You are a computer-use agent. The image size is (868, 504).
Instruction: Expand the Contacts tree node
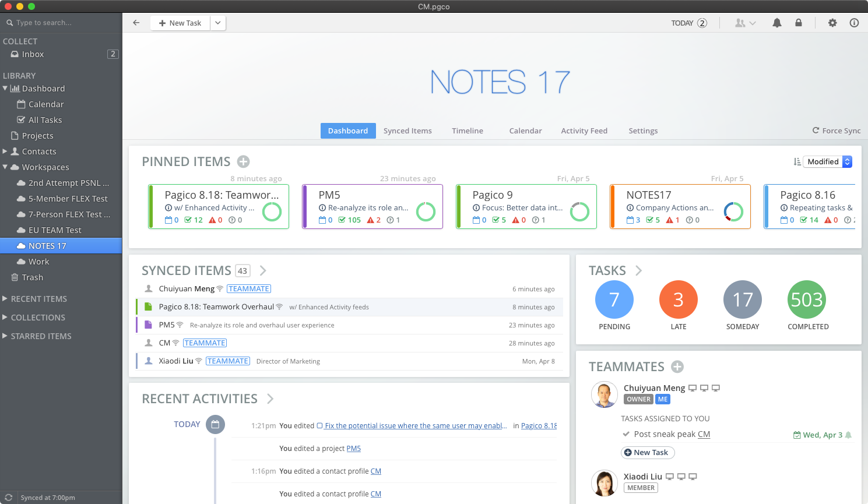5,151
